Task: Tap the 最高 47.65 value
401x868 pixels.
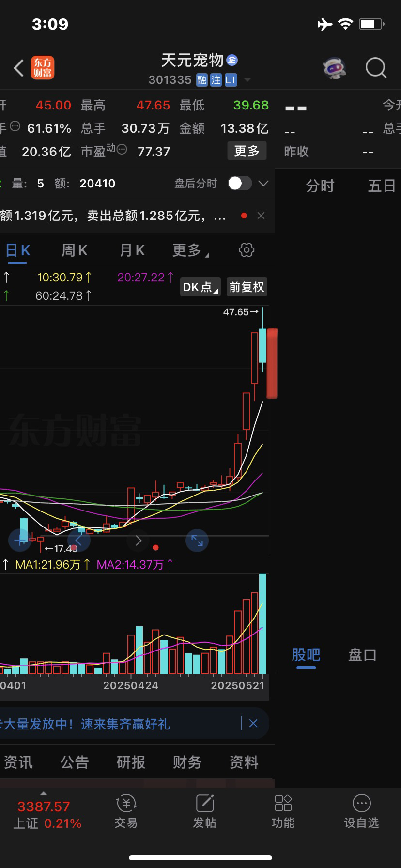Action: pos(153,105)
